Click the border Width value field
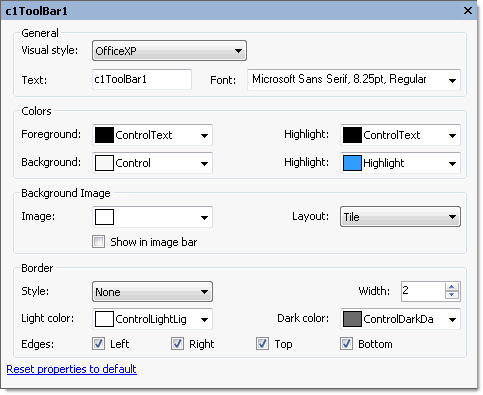Viewport: 483px width, 395px height. point(423,291)
